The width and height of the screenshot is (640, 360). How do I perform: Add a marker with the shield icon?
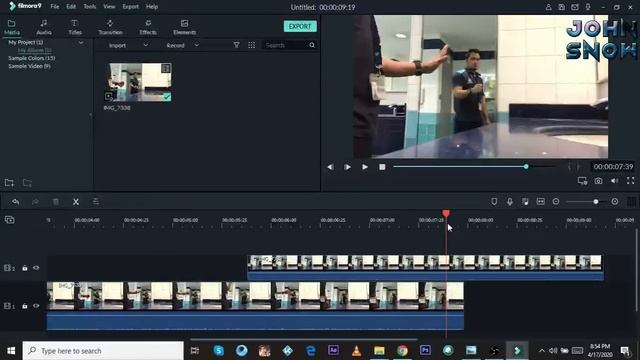[494, 201]
